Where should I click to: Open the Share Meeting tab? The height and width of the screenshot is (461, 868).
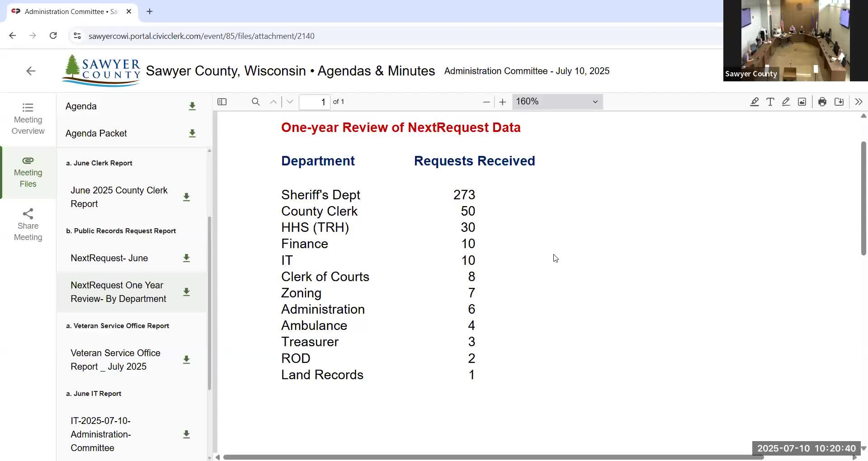click(28, 225)
